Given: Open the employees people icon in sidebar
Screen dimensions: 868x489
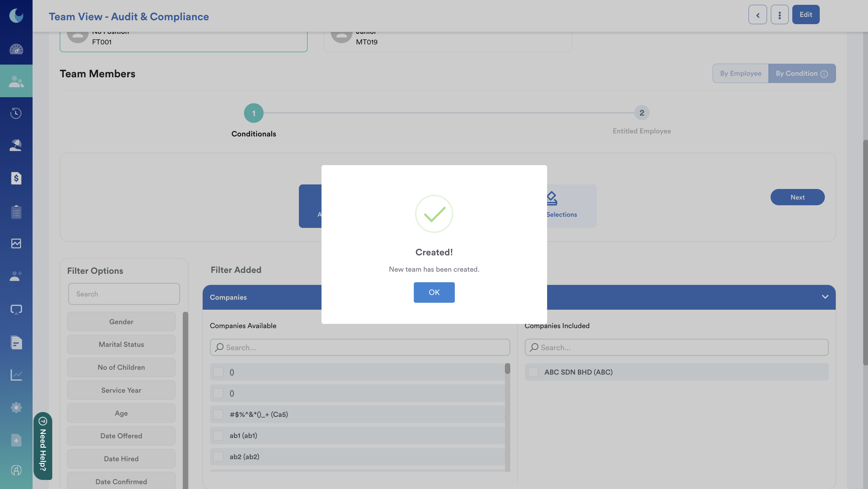Looking at the screenshot, I should (16, 81).
